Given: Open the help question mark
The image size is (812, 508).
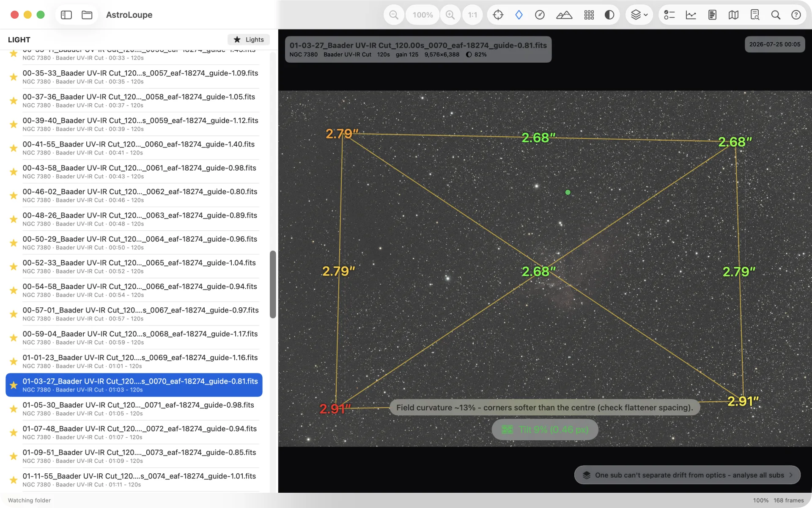Looking at the screenshot, I should tap(796, 15).
